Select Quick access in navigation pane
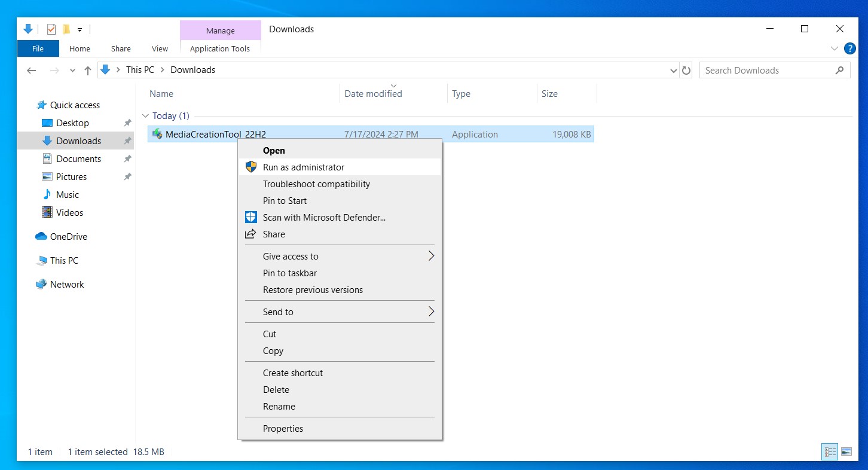 point(75,105)
